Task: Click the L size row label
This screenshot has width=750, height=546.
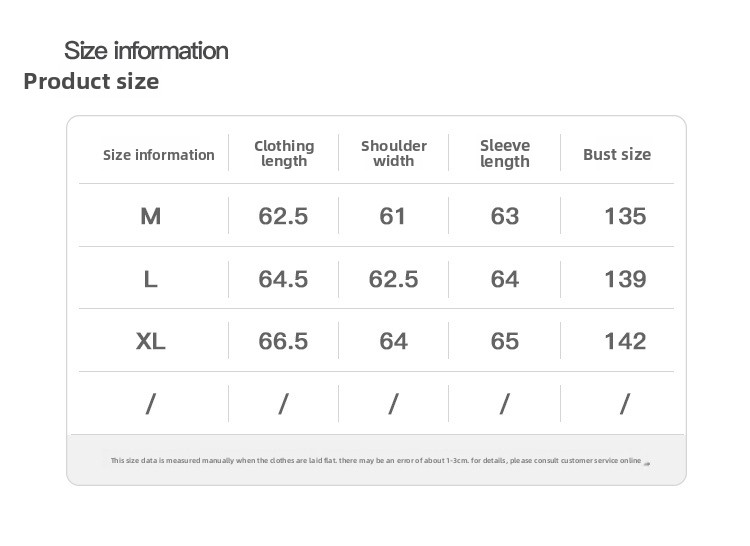Action: [151, 279]
